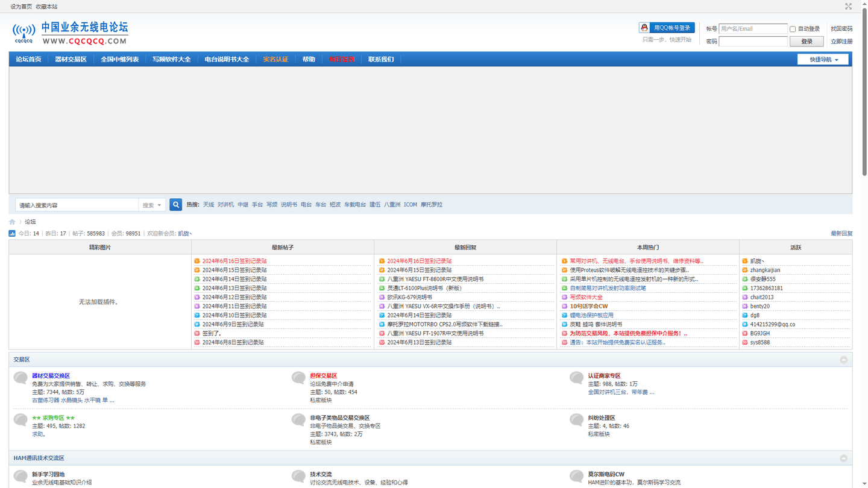
Task: Open the 莫尔斯电码CW forum title link
Action: coord(606,475)
